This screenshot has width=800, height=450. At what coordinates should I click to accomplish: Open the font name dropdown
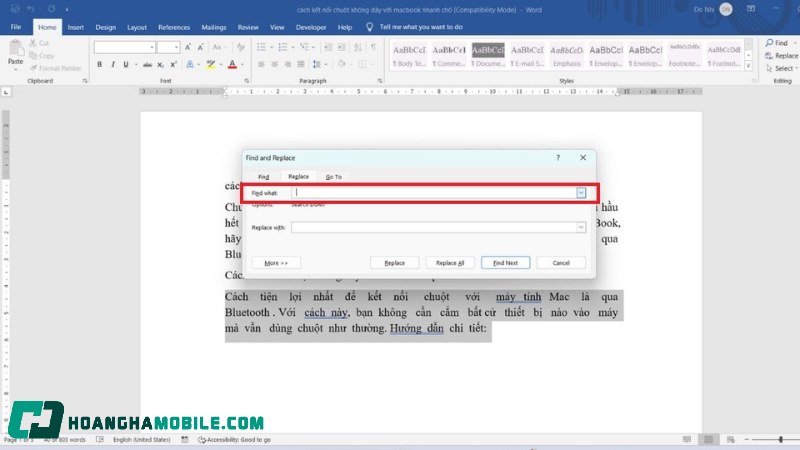[150, 47]
